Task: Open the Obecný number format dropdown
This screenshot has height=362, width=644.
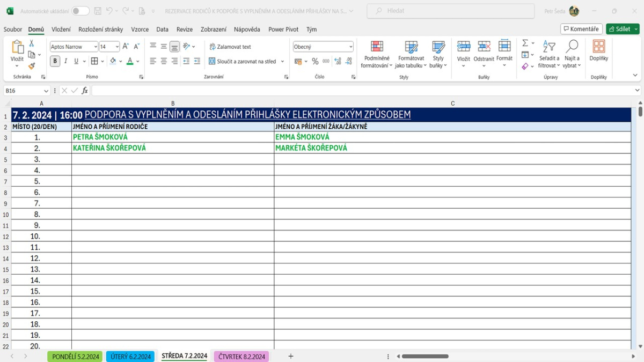Action: [x=350, y=47]
